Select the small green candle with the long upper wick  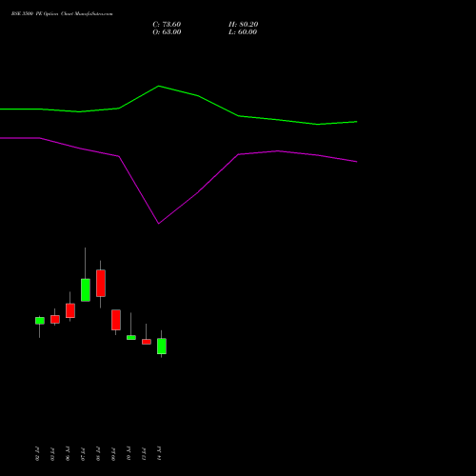tap(131, 337)
